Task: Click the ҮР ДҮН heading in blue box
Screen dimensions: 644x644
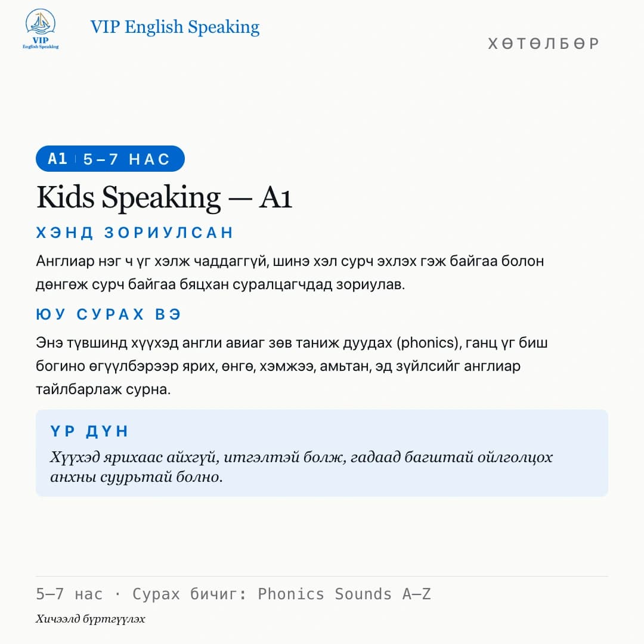Action: (89, 431)
